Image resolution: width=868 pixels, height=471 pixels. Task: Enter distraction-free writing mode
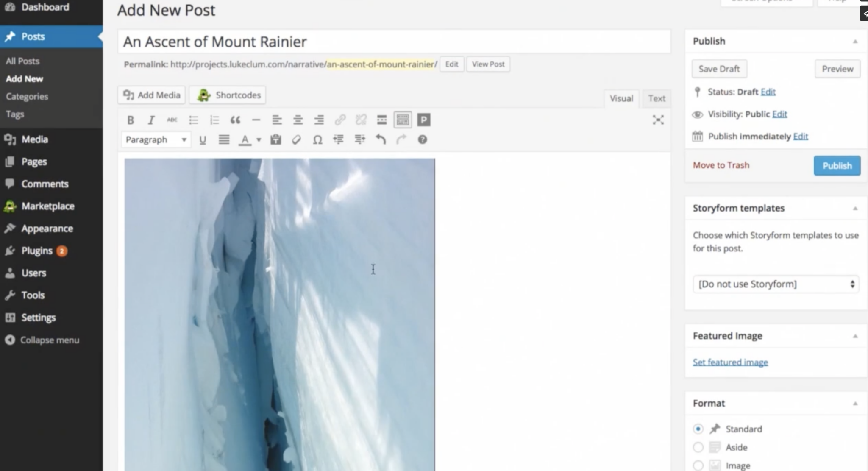click(658, 120)
